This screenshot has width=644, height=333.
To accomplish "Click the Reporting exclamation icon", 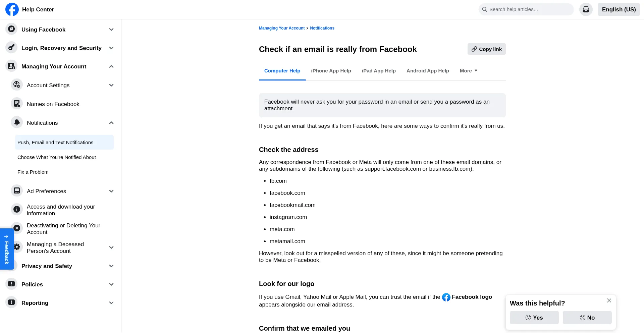I will (x=11, y=302).
